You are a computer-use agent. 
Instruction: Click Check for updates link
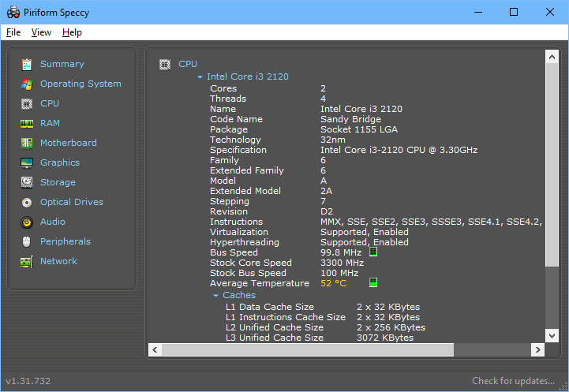click(513, 381)
